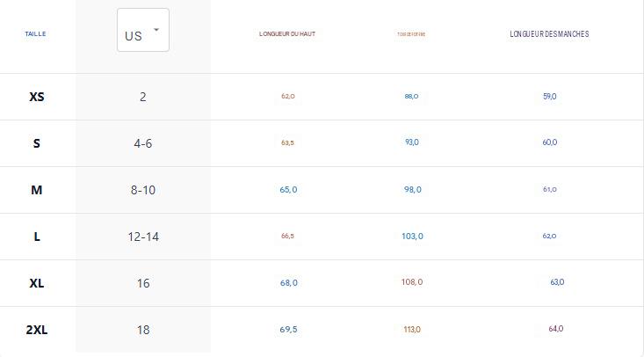Click the top length 65,0 for M

click(x=288, y=190)
